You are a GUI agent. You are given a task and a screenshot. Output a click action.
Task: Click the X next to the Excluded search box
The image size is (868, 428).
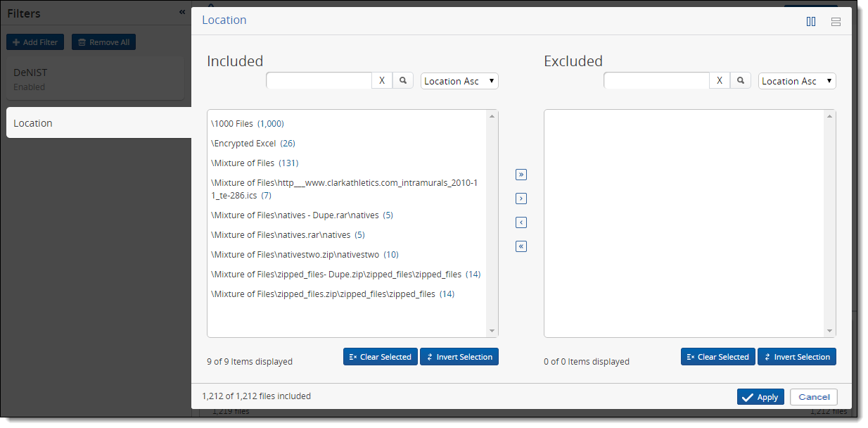719,80
